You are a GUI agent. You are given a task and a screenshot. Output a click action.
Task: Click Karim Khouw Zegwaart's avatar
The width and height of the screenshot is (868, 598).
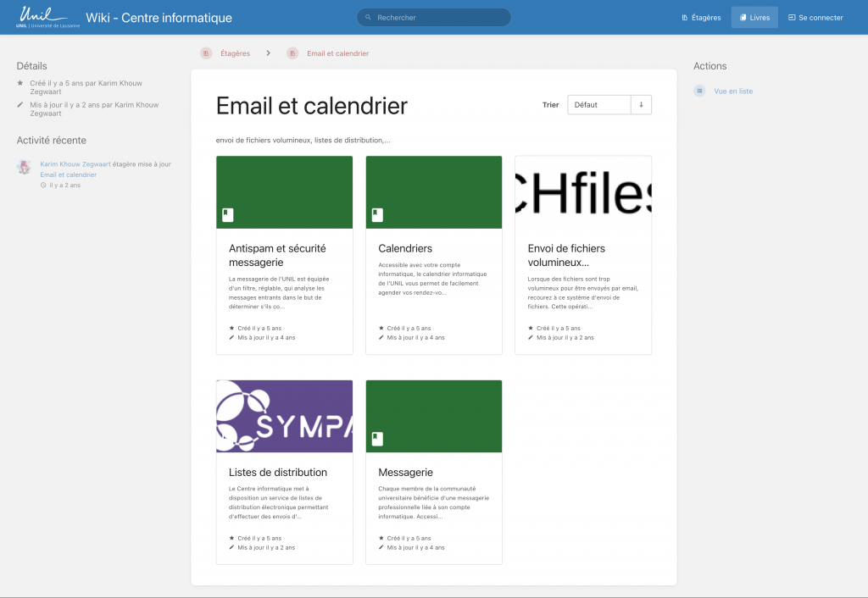coord(24,167)
